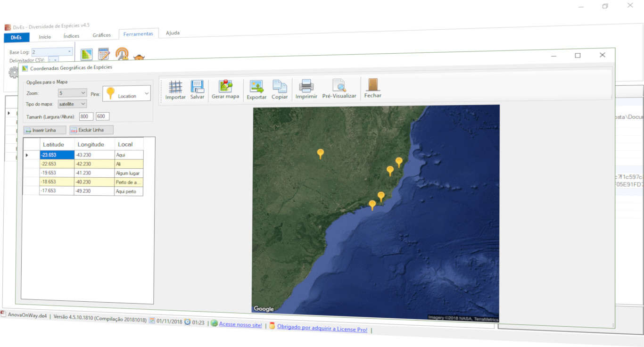Open the DivEs application menu tab
Screen dimensions: 644x347
coord(17,37)
